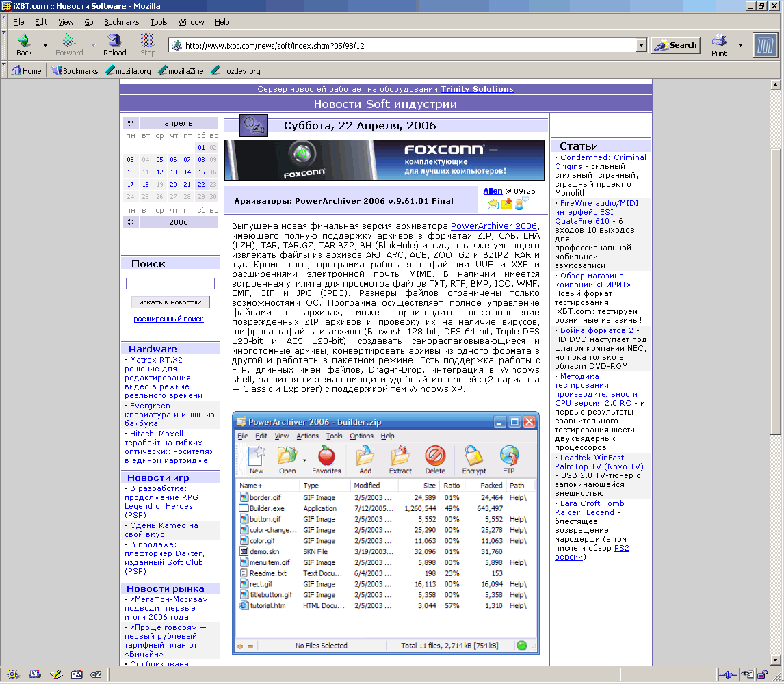Click the online/offline plug icon in status bar

coord(727,674)
